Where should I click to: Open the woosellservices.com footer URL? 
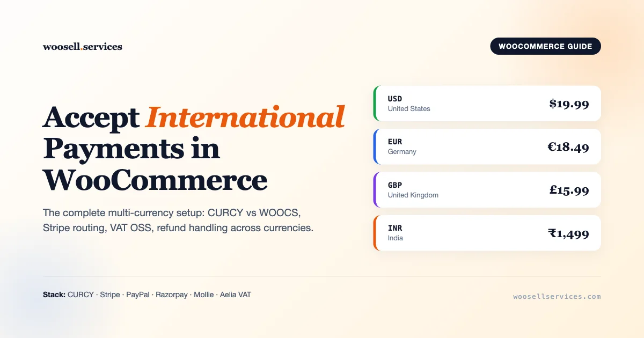coord(557,296)
